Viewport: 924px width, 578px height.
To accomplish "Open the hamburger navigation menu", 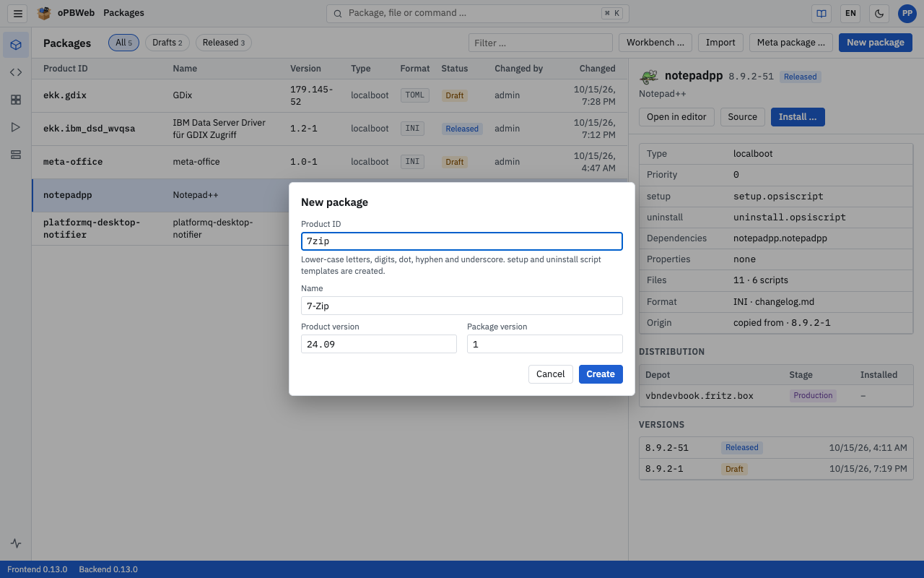I will coord(18,13).
